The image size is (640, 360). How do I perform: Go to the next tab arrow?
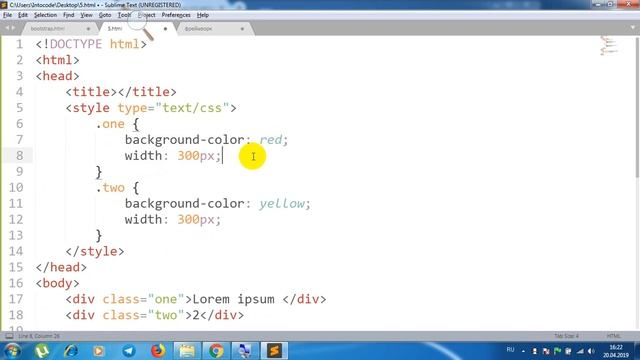point(13,28)
